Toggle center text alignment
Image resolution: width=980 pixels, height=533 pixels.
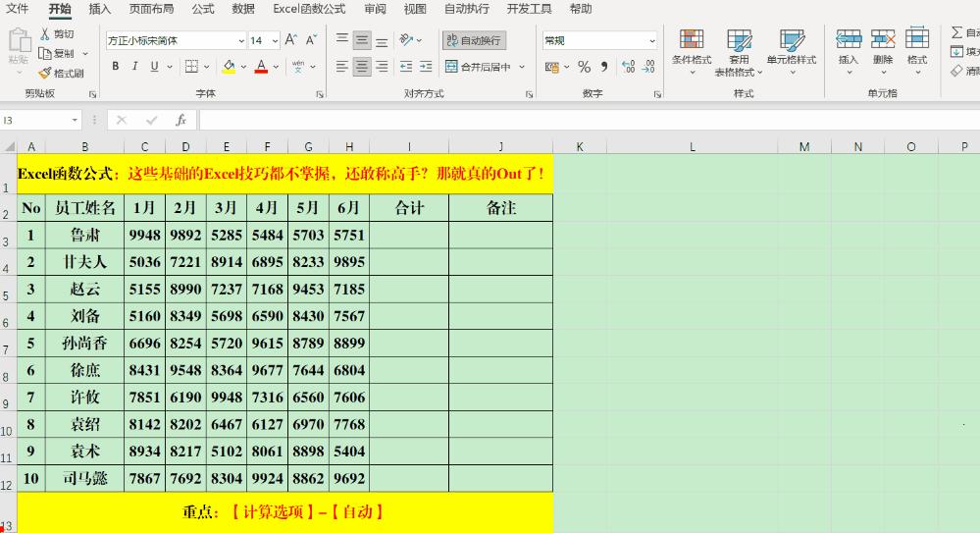point(362,67)
